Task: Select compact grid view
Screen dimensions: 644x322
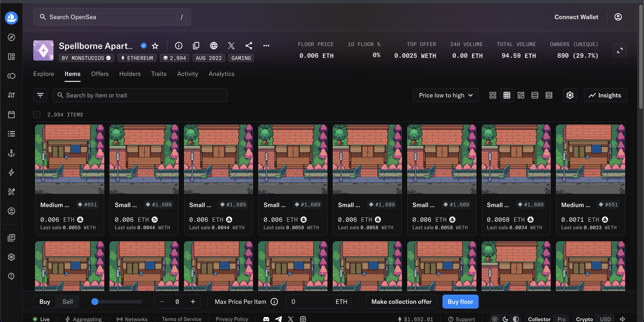Action: pyautogui.click(x=507, y=95)
